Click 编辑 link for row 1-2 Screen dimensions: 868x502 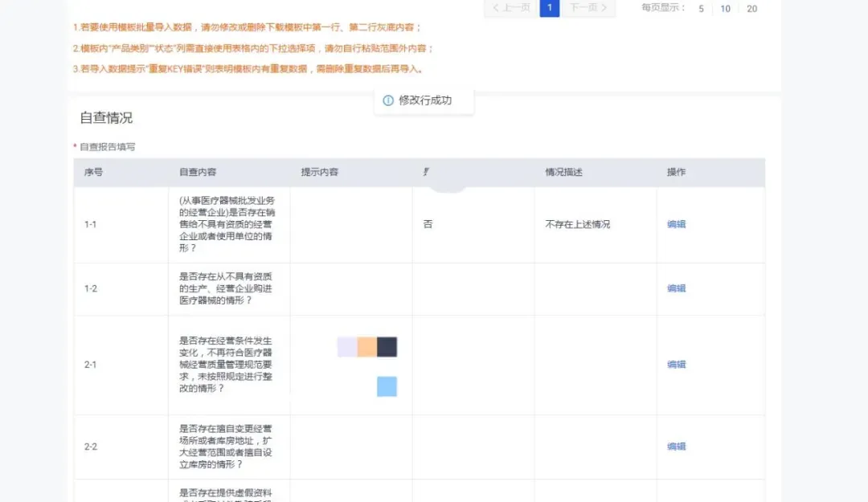676,288
